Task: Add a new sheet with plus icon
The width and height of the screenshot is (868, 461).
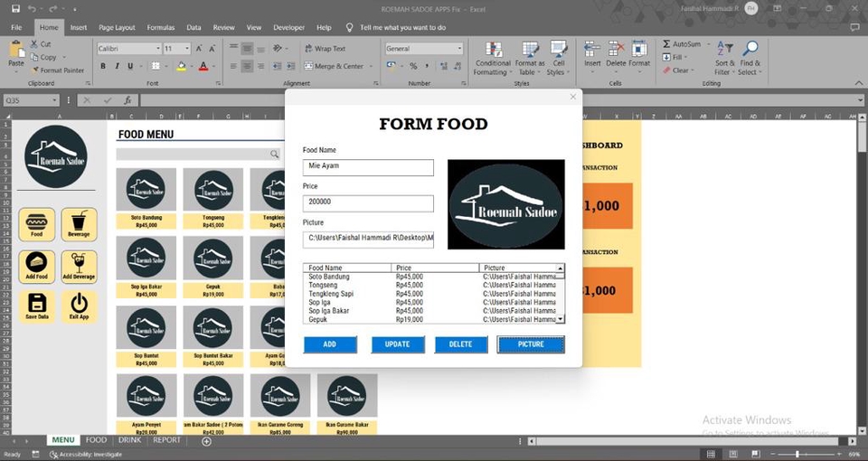Action: click(x=206, y=441)
